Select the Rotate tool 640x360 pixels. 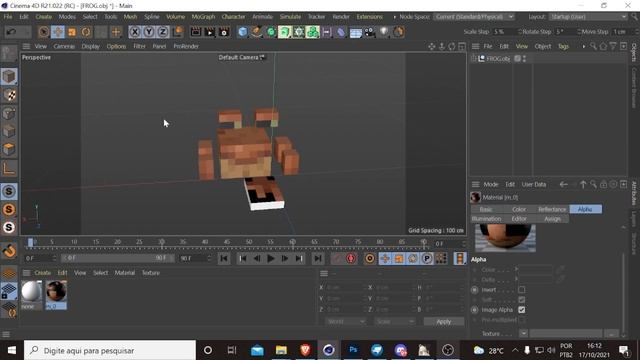coord(86,32)
